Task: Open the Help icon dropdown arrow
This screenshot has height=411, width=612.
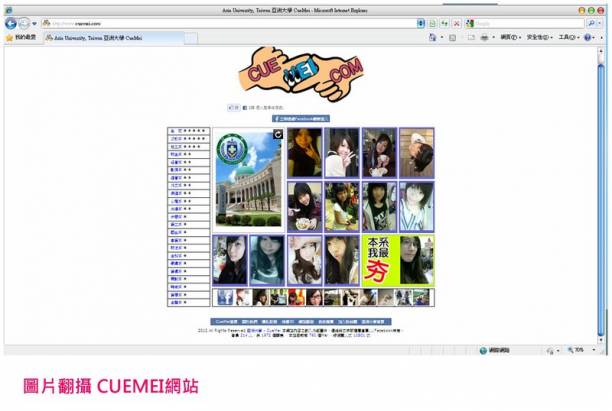Action: click(x=594, y=37)
